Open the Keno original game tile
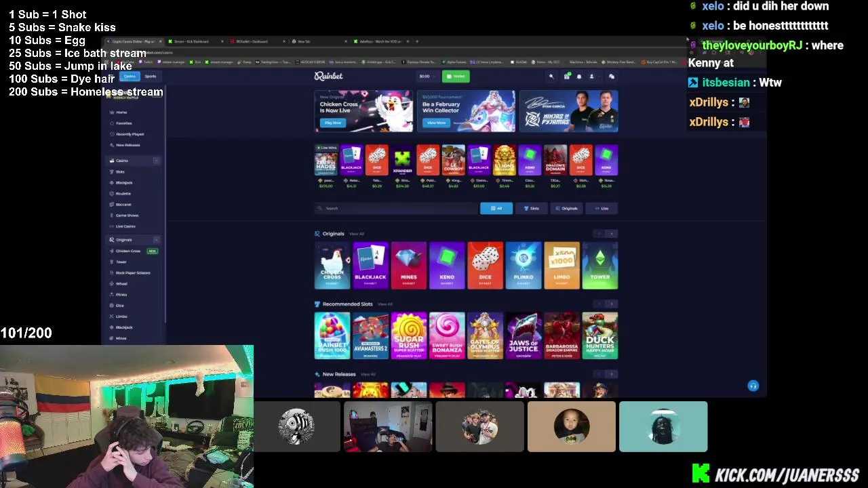The image size is (868, 488). pos(447,265)
